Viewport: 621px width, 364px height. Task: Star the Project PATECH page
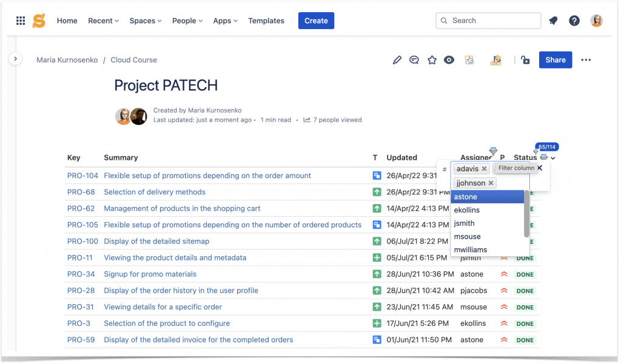(x=432, y=60)
